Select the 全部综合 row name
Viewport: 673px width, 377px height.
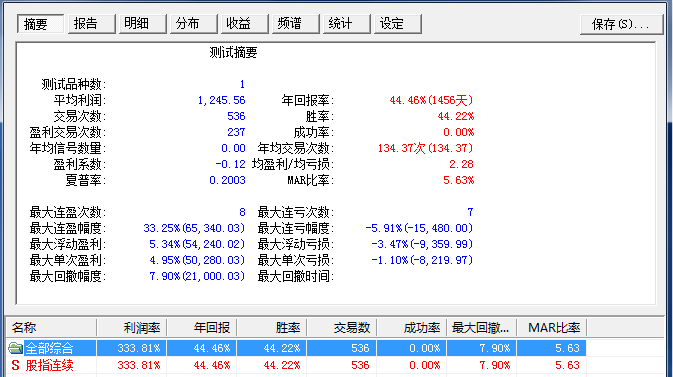pos(49,348)
